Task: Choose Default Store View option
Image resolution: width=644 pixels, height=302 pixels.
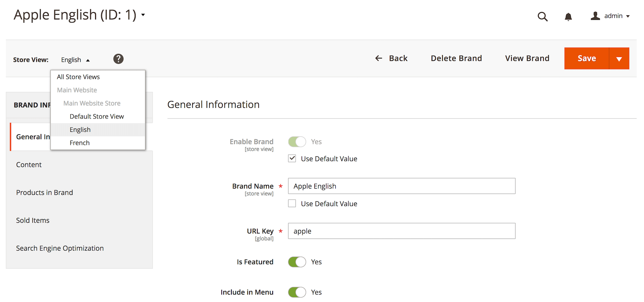Action: click(x=97, y=116)
